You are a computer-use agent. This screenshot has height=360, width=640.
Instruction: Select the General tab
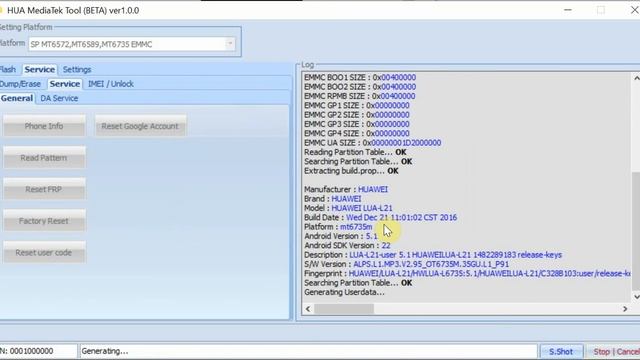pyautogui.click(x=17, y=98)
